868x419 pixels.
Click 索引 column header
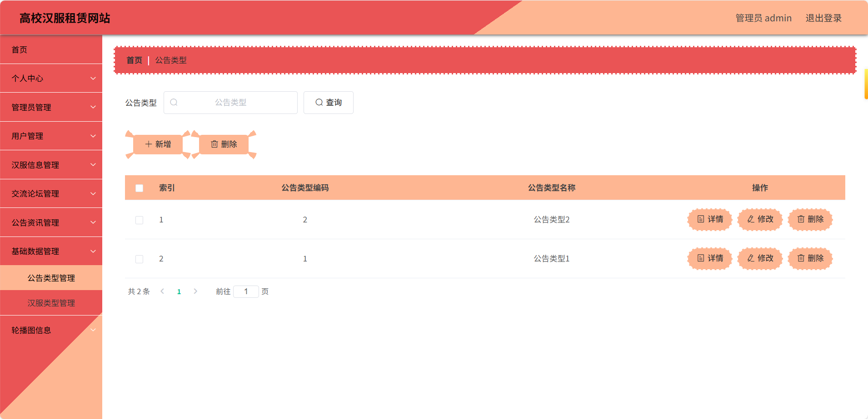167,188
